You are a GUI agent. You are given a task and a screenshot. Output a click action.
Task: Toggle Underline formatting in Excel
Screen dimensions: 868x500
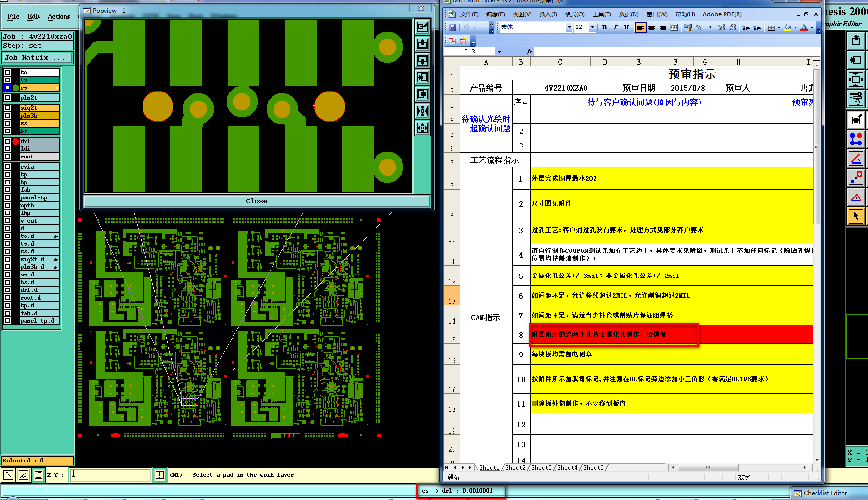(x=626, y=27)
